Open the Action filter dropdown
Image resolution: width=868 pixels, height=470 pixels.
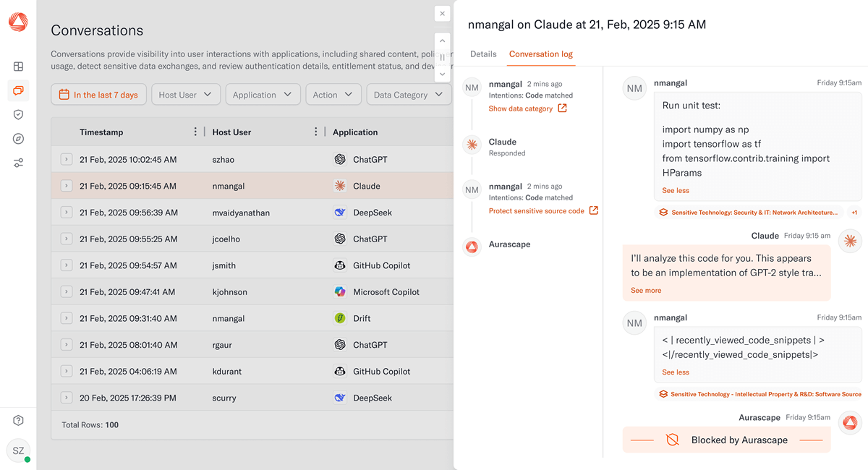point(333,95)
